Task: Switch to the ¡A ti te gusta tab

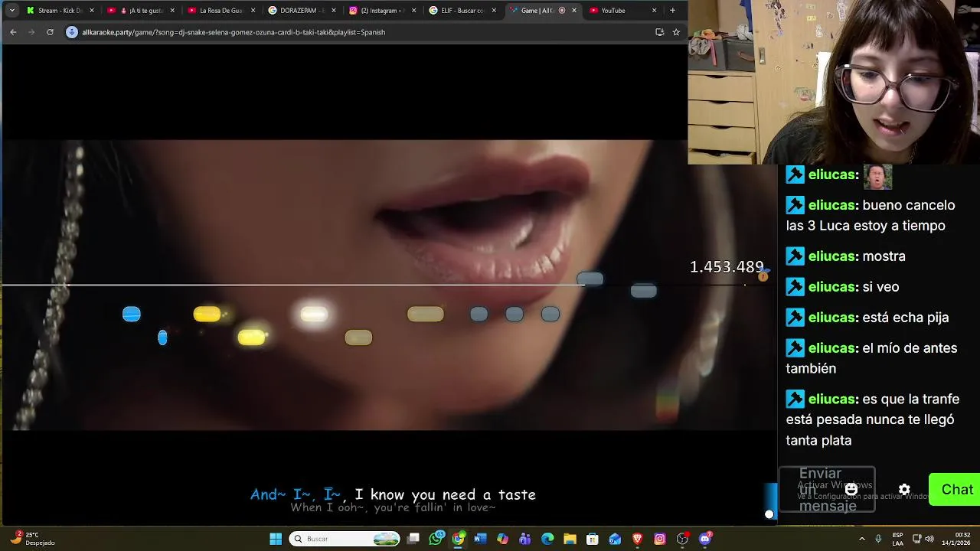Action: [x=142, y=11]
